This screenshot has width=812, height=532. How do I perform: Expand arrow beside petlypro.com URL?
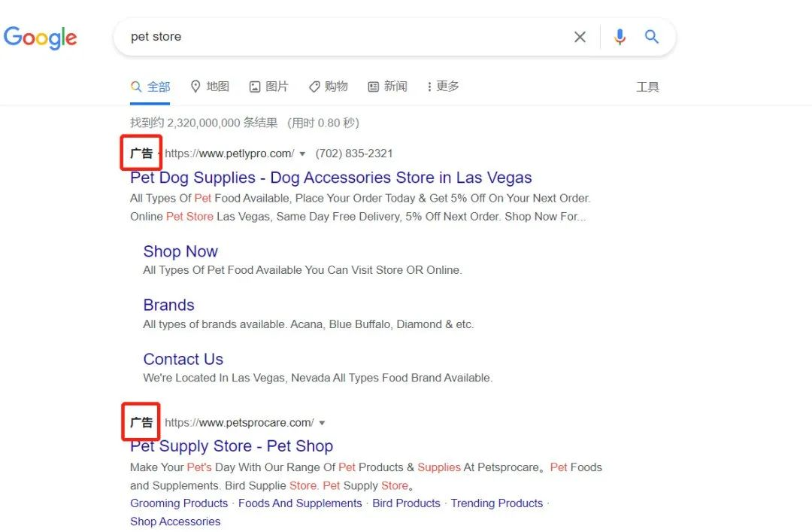pos(302,154)
